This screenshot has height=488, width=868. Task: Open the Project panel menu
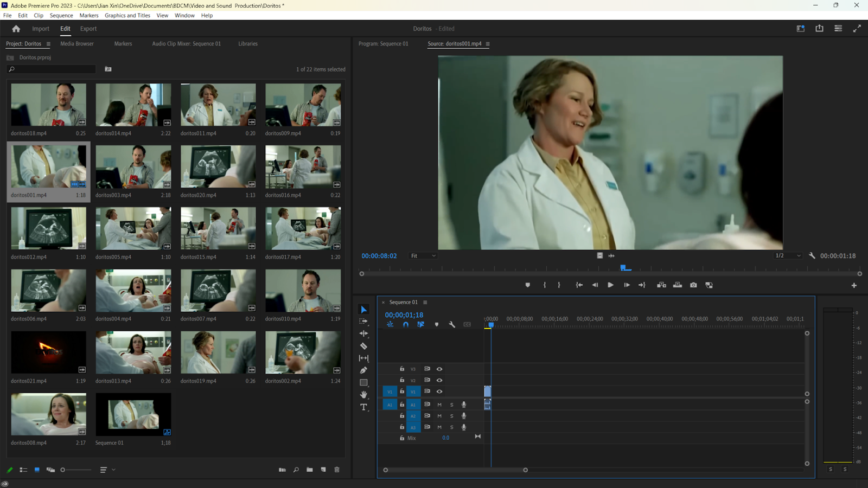pyautogui.click(x=48, y=44)
